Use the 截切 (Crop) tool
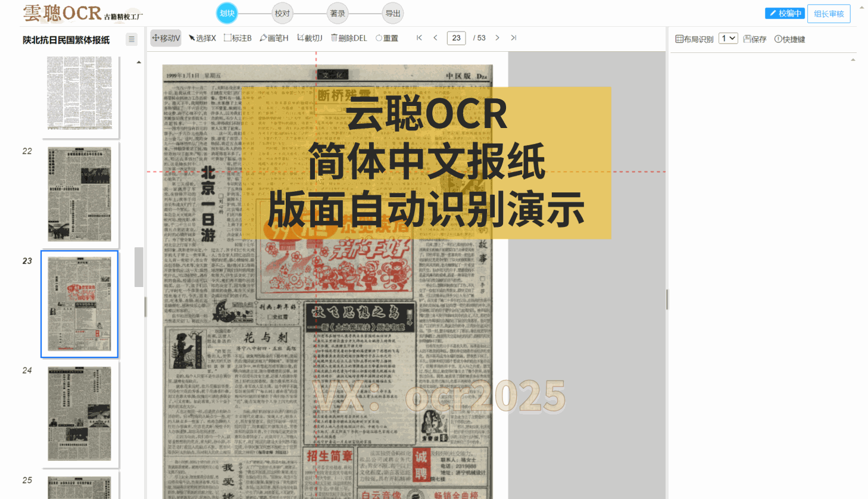The height and width of the screenshot is (499, 868). (309, 38)
